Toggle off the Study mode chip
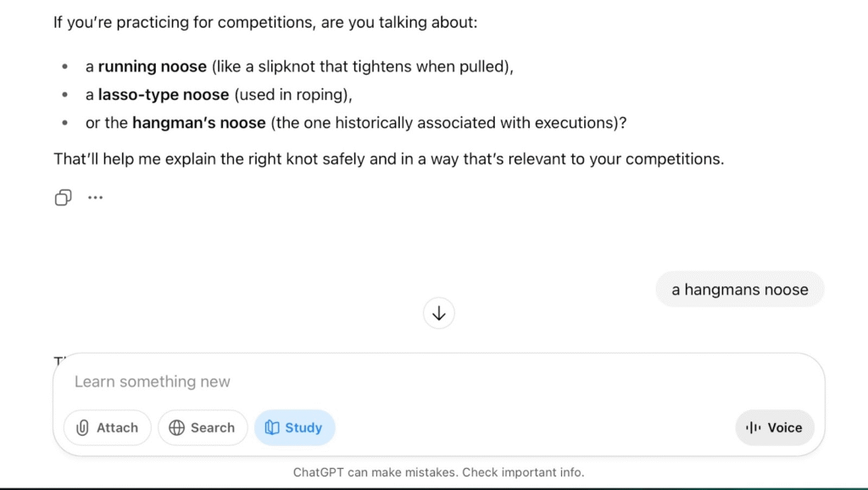This screenshot has height=490, width=868. pyautogui.click(x=294, y=428)
